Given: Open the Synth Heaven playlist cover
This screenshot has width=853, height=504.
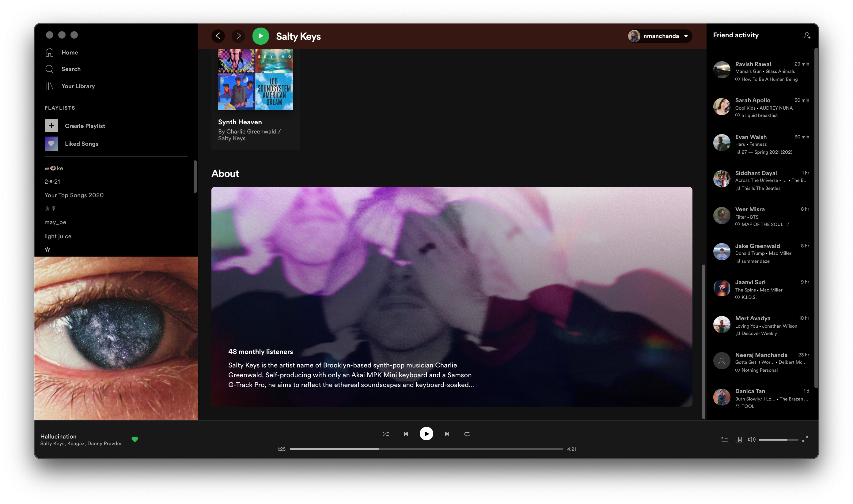Looking at the screenshot, I should coord(255,80).
